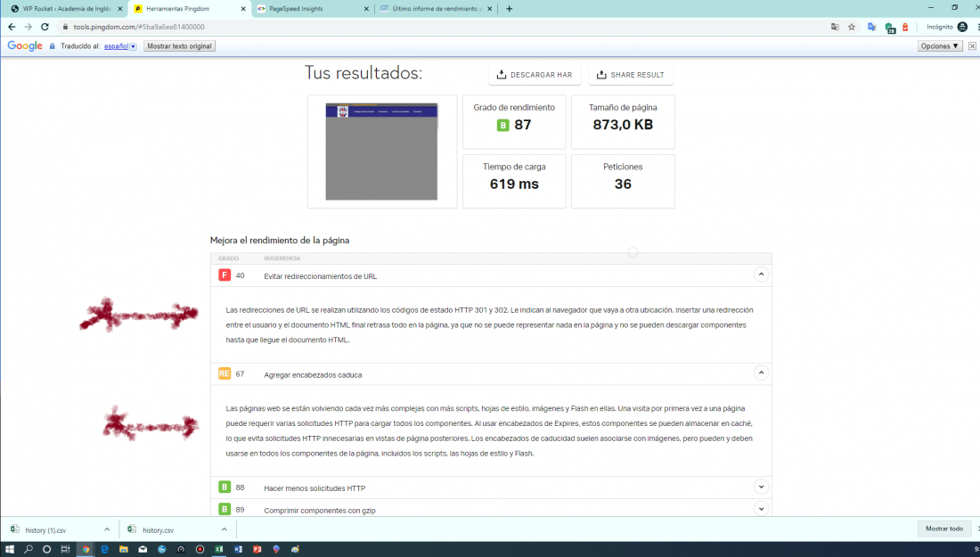The width and height of the screenshot is (980, 557).
Task: Click the lock icon in the address bar
Action: pyautogui.click(x=65, y=27)
